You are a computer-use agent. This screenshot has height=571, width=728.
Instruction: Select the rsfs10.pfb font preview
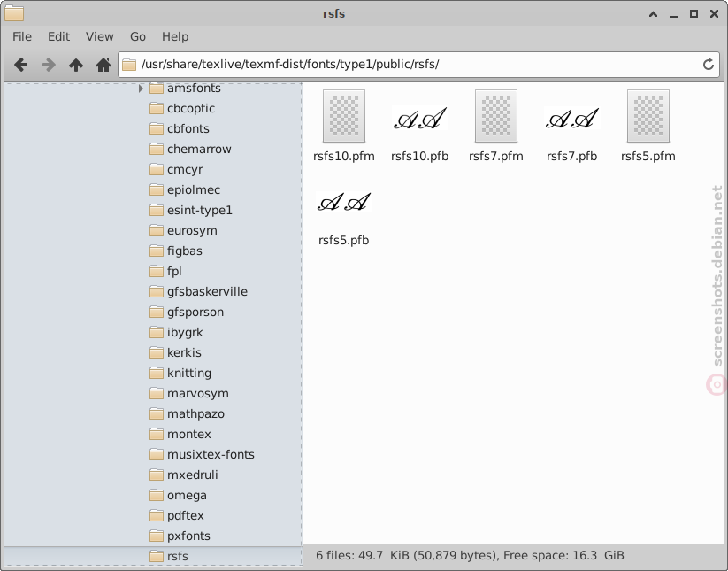tap(419, 118)
